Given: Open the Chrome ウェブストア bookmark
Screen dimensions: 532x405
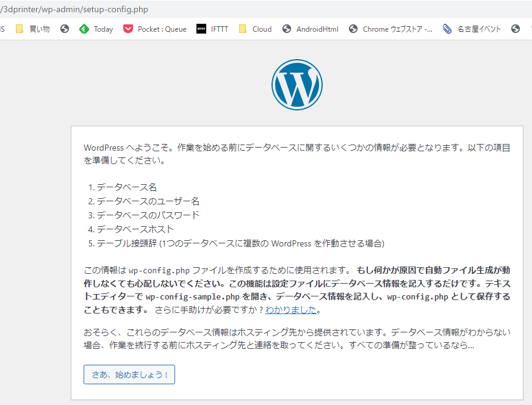Looking at the screenshot, I should [390, 29].
